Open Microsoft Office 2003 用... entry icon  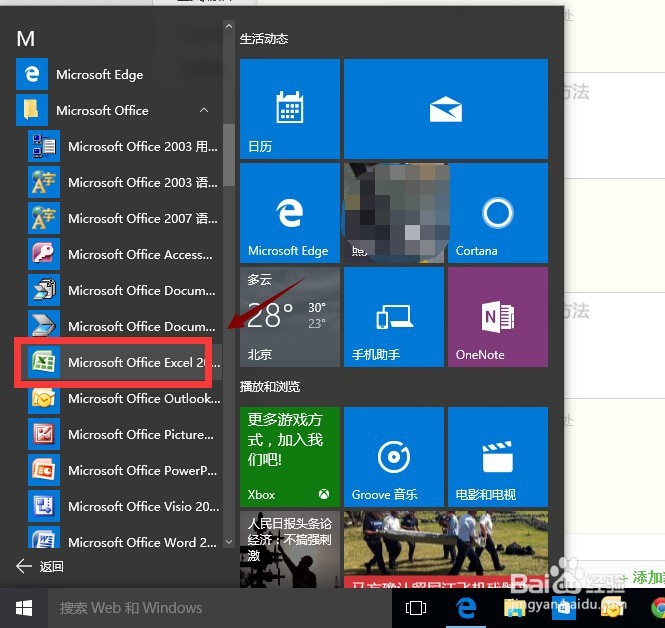point(44,146)
